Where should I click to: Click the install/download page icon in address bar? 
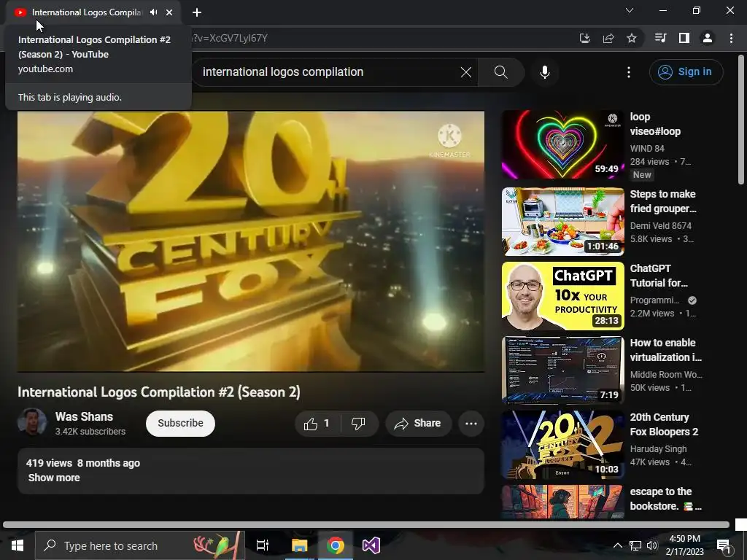tap(584, 38)
